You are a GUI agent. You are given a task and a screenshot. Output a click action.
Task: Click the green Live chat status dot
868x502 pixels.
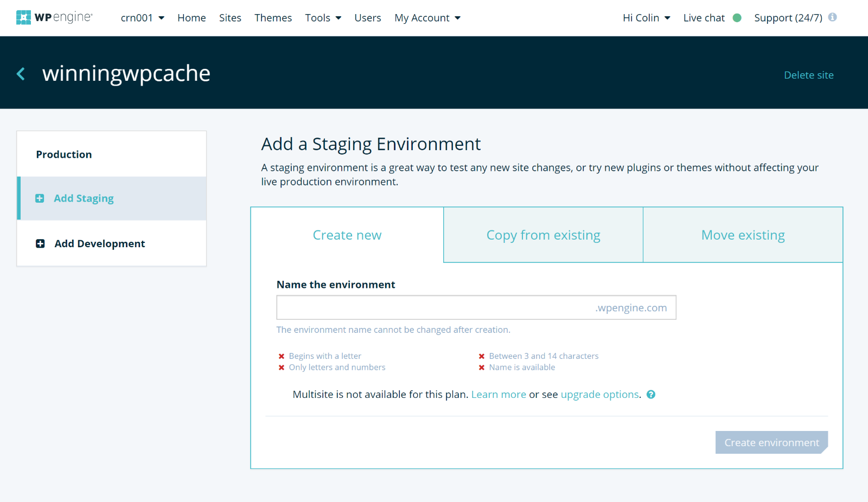(737, 18)
